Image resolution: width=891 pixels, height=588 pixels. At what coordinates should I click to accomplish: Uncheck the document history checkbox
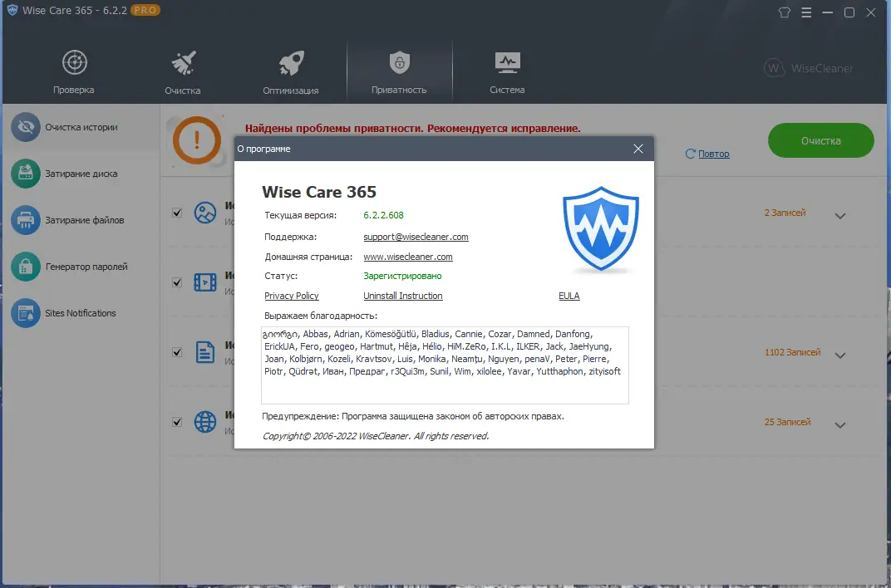[177, 352]
